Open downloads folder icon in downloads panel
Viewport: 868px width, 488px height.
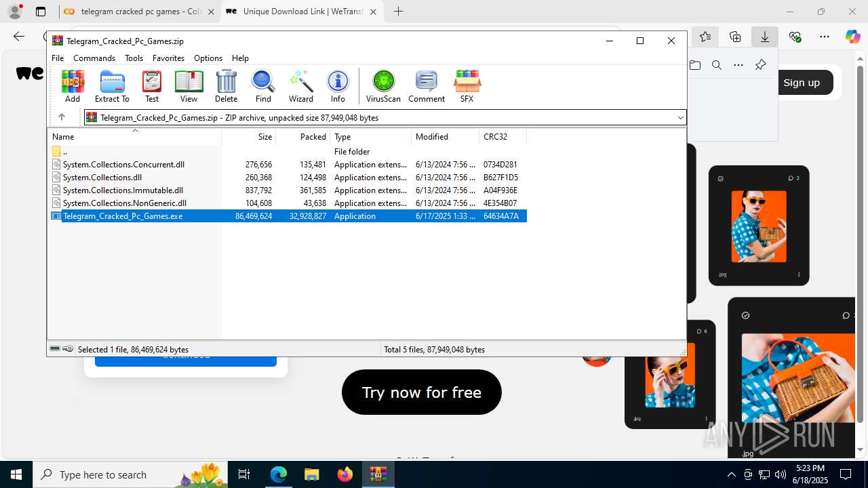(x=695, y=65)
